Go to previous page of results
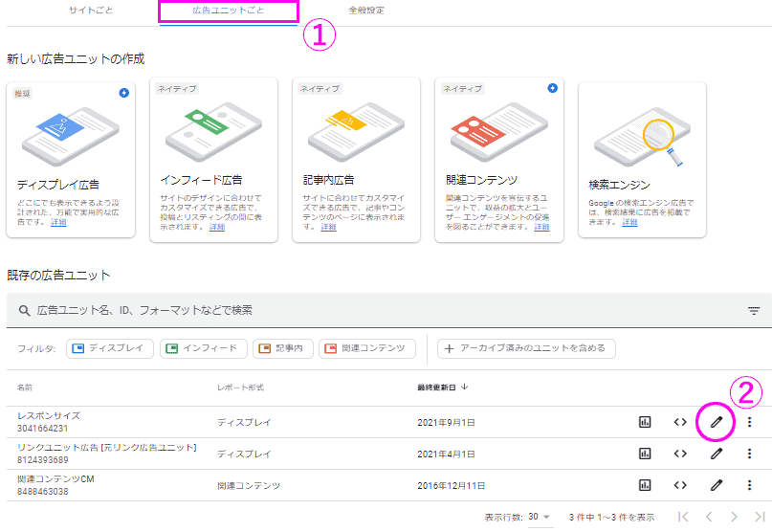This screenshot has width=772, height=532. pyautogui.click(x=709, y=517)
